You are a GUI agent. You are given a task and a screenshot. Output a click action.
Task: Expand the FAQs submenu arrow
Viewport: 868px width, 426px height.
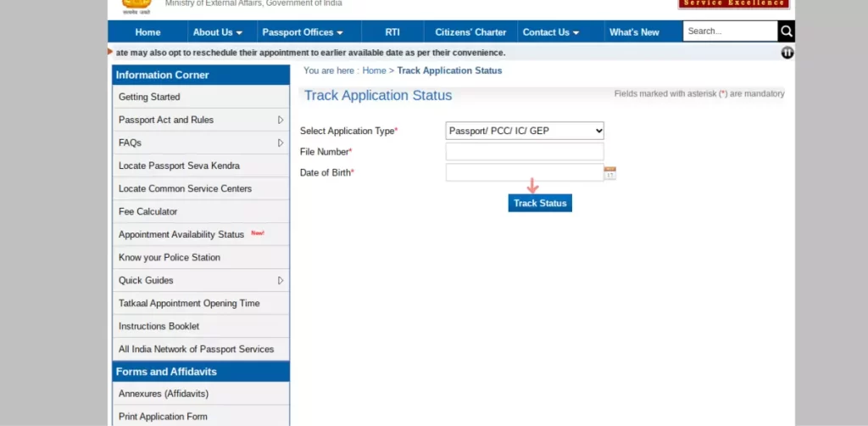click(281, 143)
